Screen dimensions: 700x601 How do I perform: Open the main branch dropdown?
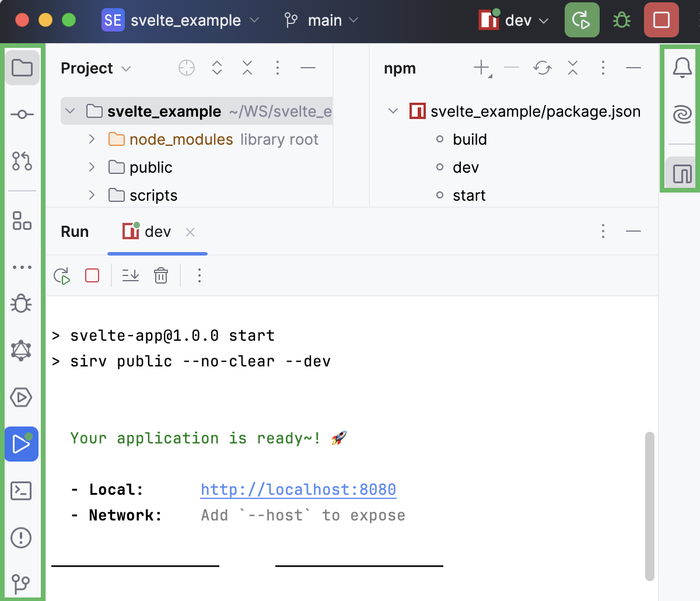(321, 20)
